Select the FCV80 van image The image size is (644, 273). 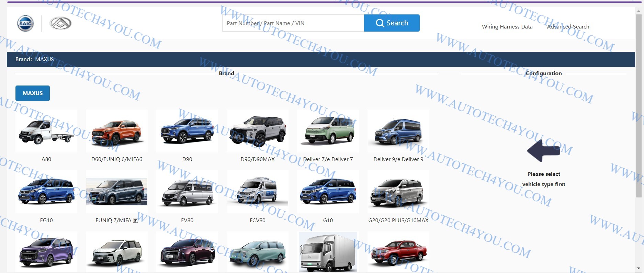tap(258, 192)
